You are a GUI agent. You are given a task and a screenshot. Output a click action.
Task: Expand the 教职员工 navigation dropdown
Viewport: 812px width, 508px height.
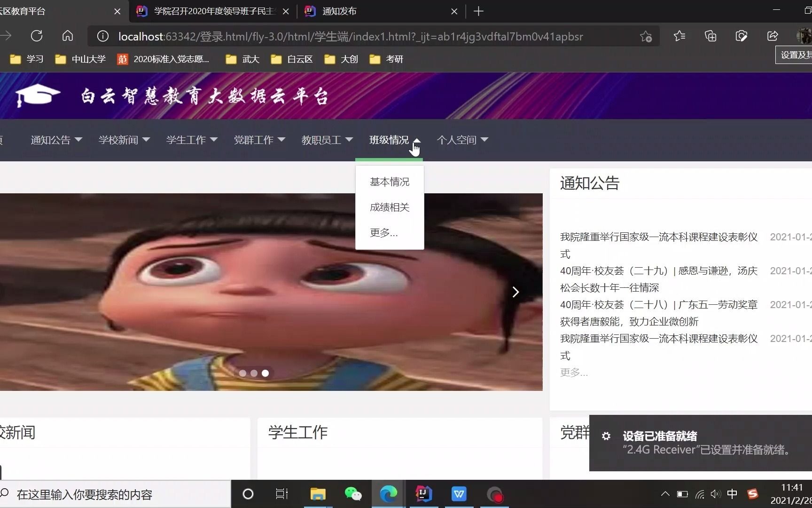click(x=327, y=140)
